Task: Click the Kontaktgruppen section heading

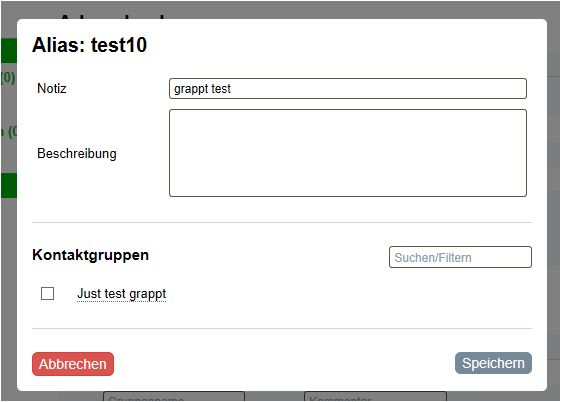Action: 91,255
